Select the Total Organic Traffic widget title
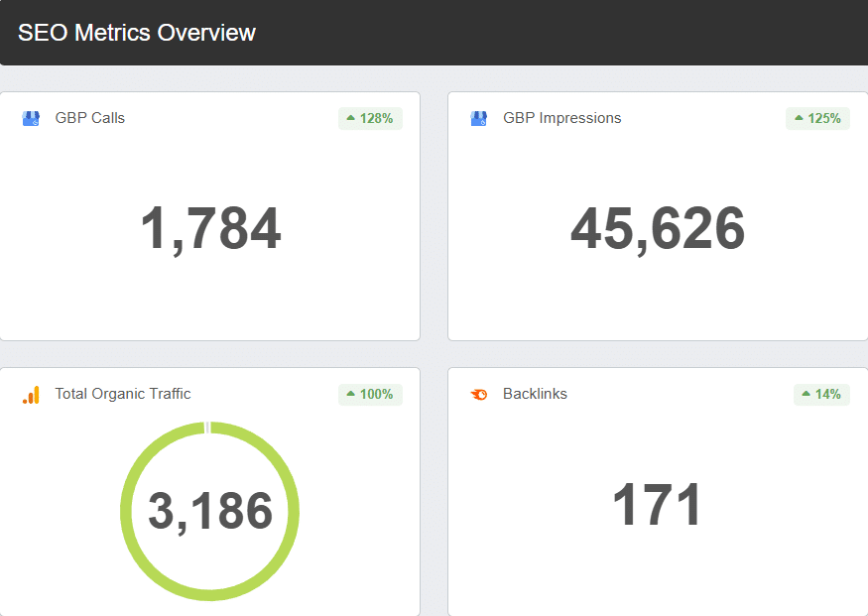This screenshot has height=616, width=868. pyautogui.click(x=122, y=394)
